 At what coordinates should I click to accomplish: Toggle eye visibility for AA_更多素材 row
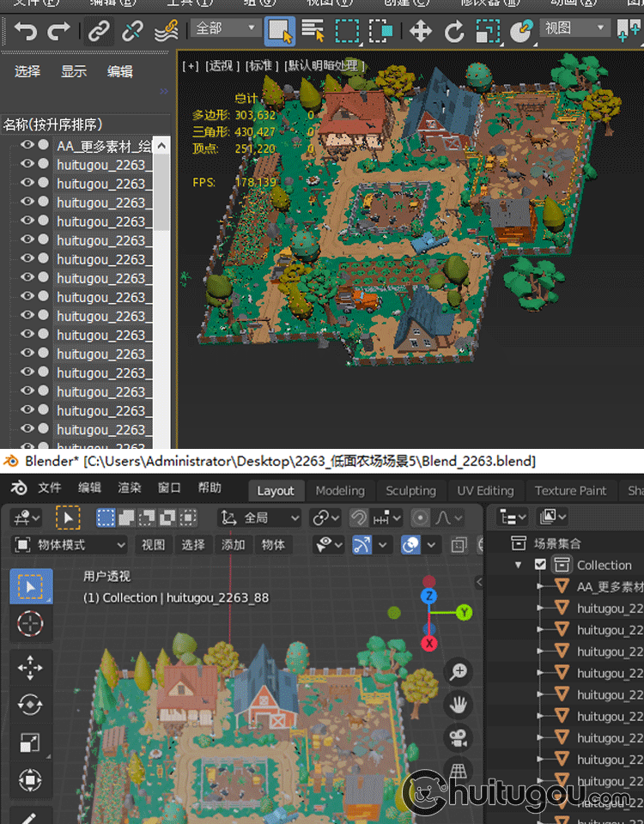coord(27,144)
